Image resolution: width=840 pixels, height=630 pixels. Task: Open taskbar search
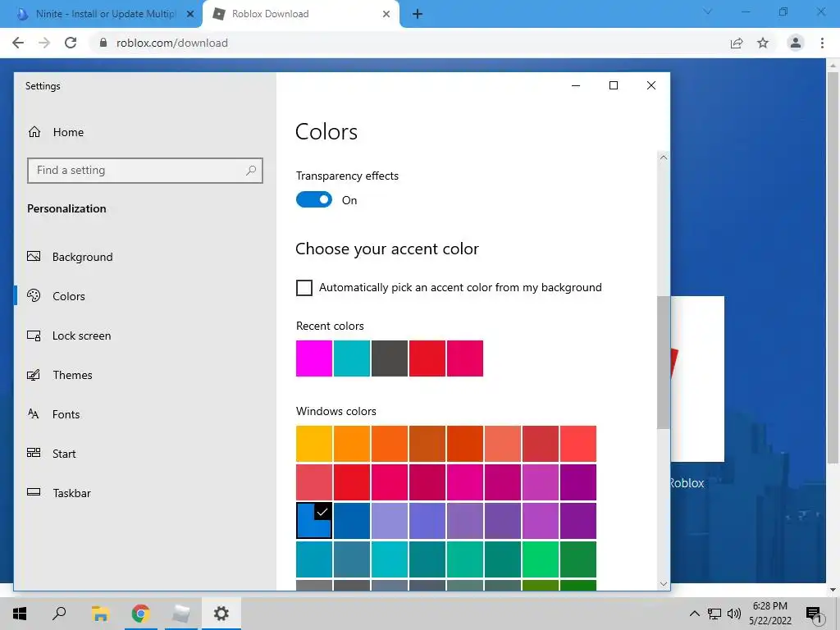coord(59,614)
